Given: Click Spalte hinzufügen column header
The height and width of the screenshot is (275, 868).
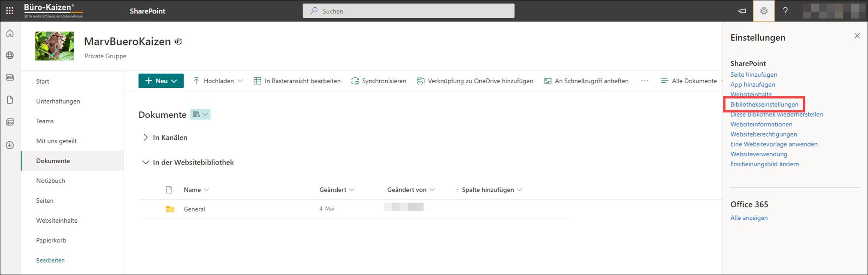Looking at the screenshot, I should [488, 190].
